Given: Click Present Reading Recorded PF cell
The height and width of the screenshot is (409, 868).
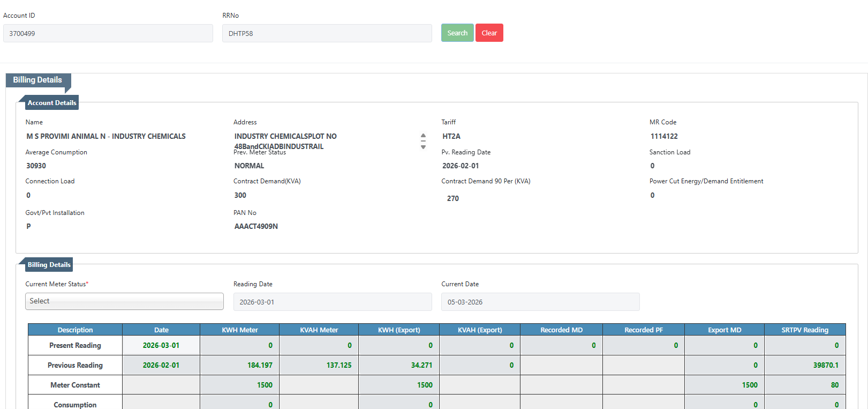Looking at the screenshot, I should pos(643,346).
